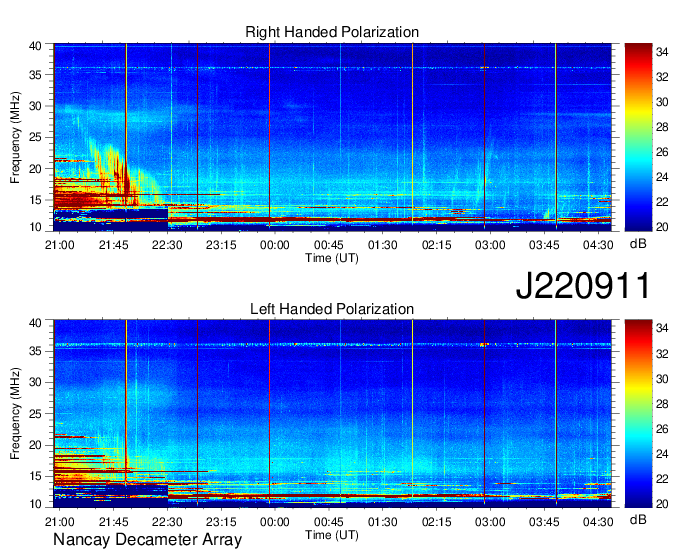Click the dB color bar beside the Left Handed plot
The width and height of the screenshot is (680, 552).
[638, 414]
